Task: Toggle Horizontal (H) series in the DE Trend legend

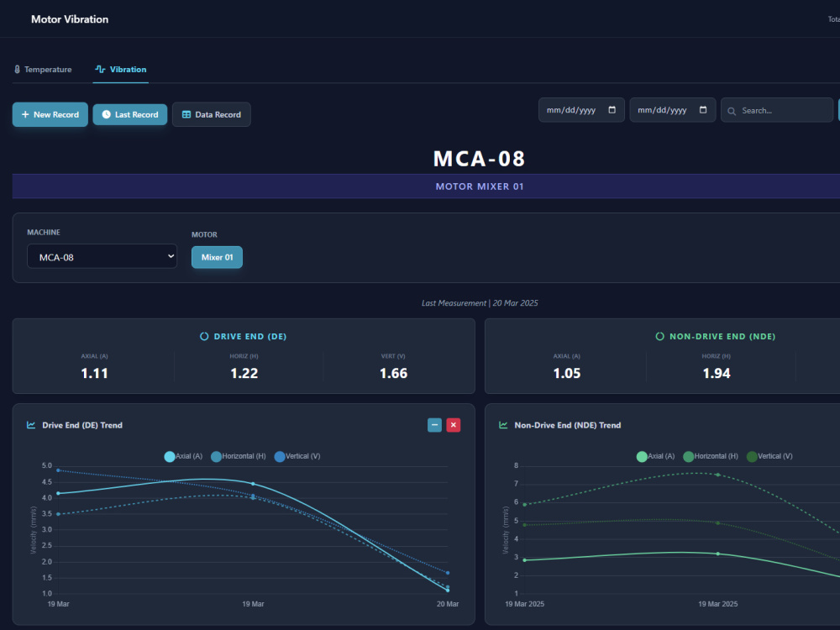Action: tap(238, 456)
